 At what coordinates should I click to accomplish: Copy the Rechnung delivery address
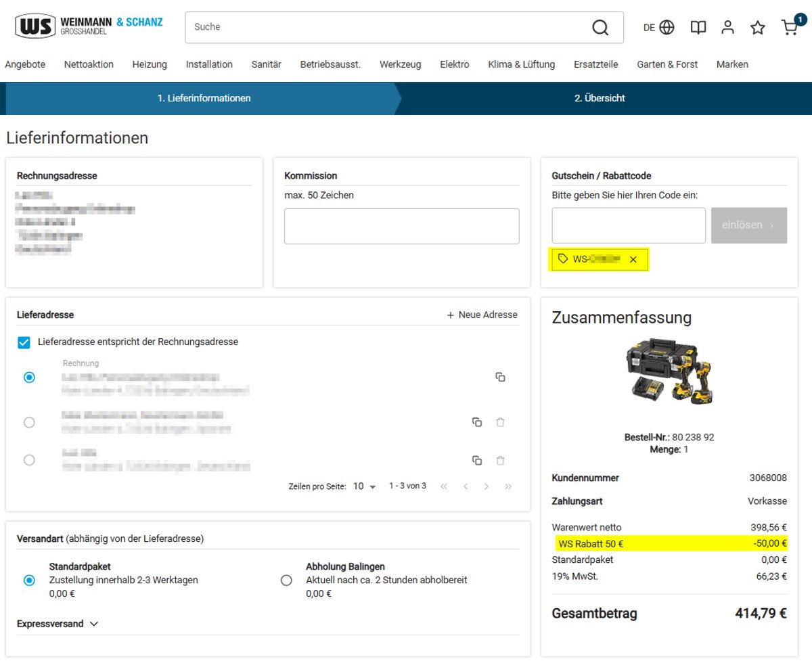[x=501, y=377]
